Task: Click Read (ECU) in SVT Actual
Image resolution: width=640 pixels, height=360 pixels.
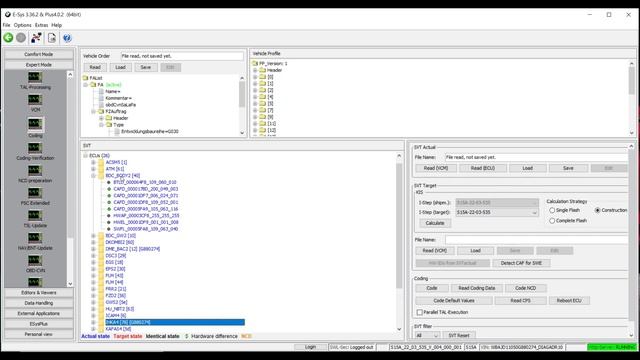Action: pyautogui.click(x=483, y=168)
